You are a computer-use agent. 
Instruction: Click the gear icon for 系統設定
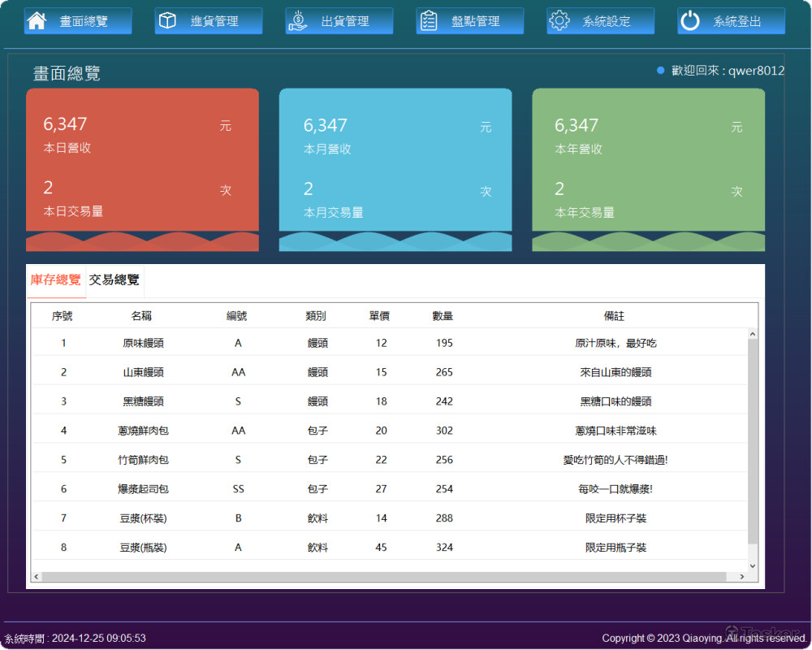559,21
